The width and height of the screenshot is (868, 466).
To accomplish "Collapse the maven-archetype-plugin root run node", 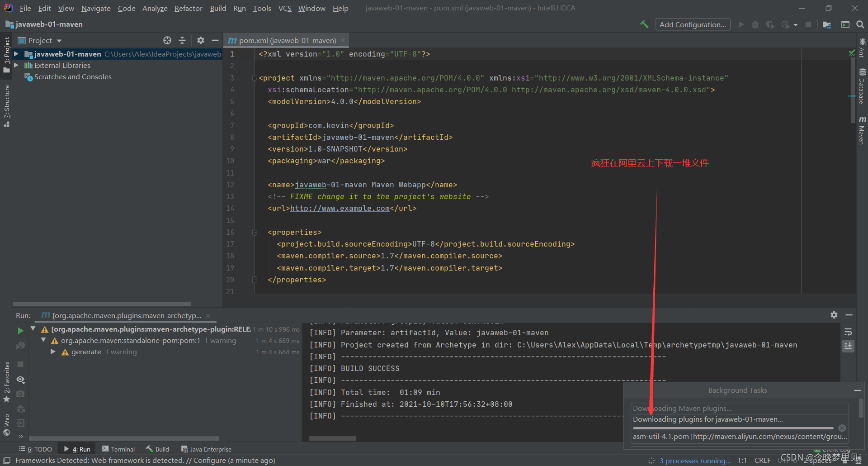I will click(33, 328).
